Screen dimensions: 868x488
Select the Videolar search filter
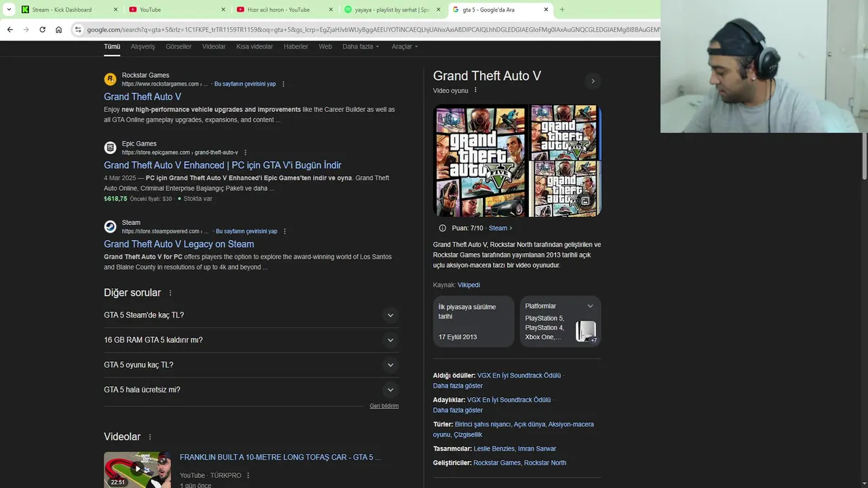pyautogui.click(x=214, y=47)
